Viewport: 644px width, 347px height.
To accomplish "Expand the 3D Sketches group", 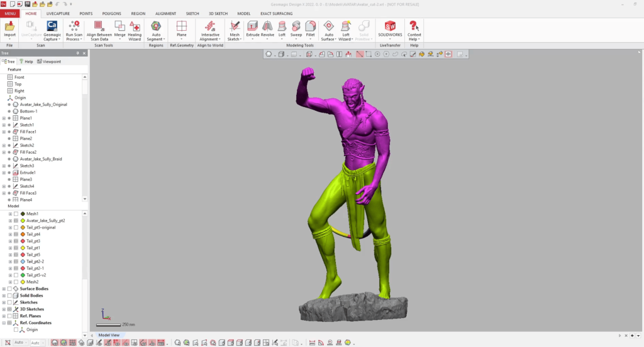I will 4,309.
